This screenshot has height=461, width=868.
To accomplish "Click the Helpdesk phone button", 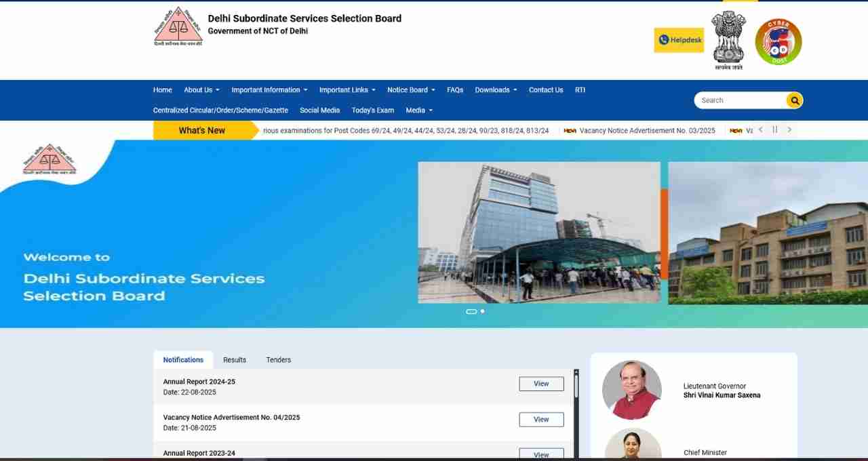I will click(679, 40).
